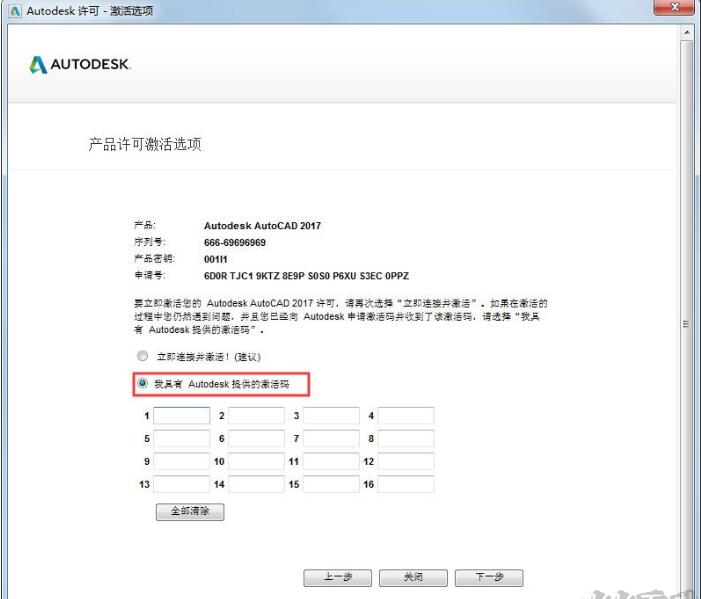Click the 关闭 close button

coord(413,577)
